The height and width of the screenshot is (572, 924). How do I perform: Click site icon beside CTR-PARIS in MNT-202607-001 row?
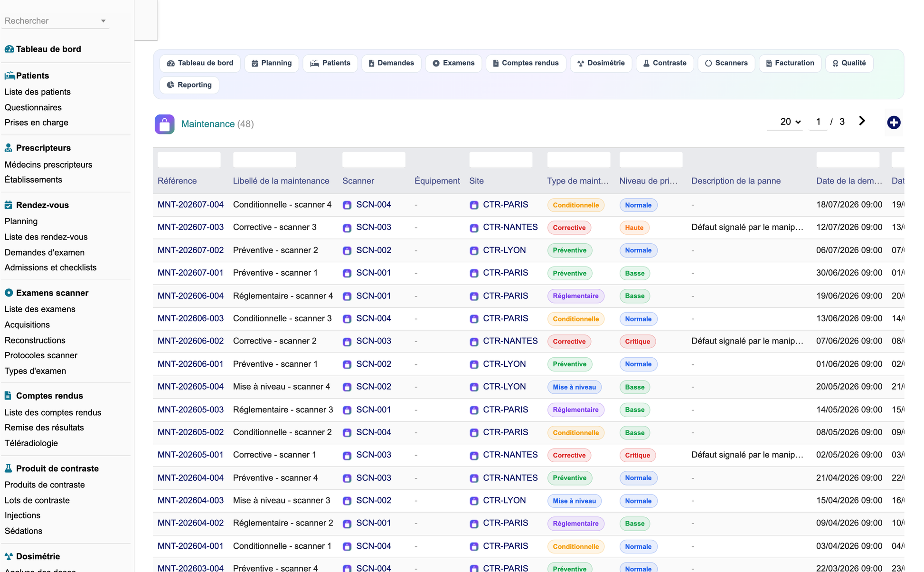pyautogui.click(x=474, y=274)
